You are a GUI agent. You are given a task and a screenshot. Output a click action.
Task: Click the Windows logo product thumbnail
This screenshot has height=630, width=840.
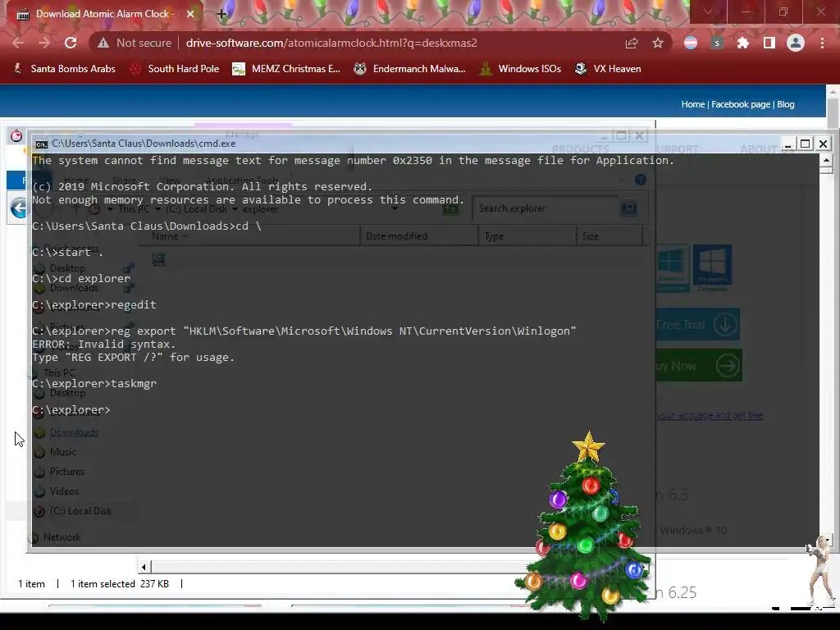pos(712,265)
